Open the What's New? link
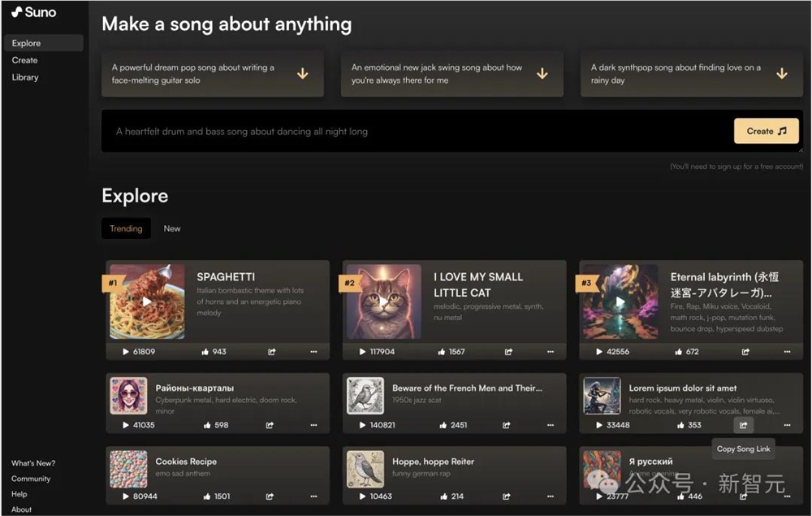812x516 pixels. point(33,463)
